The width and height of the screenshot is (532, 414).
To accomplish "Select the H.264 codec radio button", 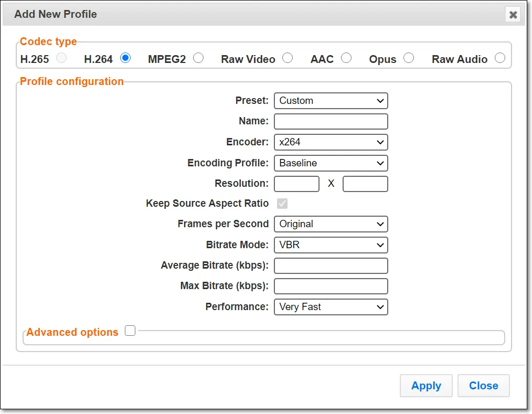I will [x=125, y=58].
